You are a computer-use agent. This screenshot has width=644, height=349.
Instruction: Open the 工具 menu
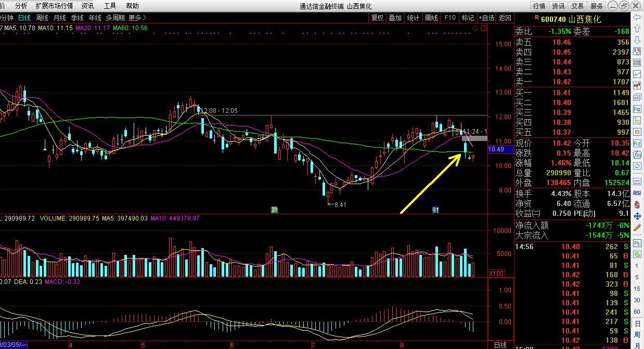[110, 6]
